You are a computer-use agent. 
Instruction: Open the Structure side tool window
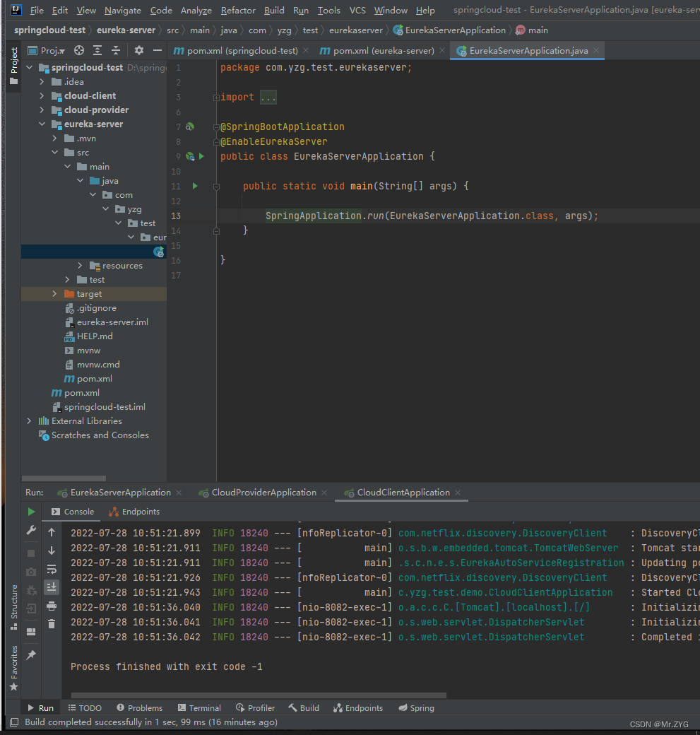point(14,607)
